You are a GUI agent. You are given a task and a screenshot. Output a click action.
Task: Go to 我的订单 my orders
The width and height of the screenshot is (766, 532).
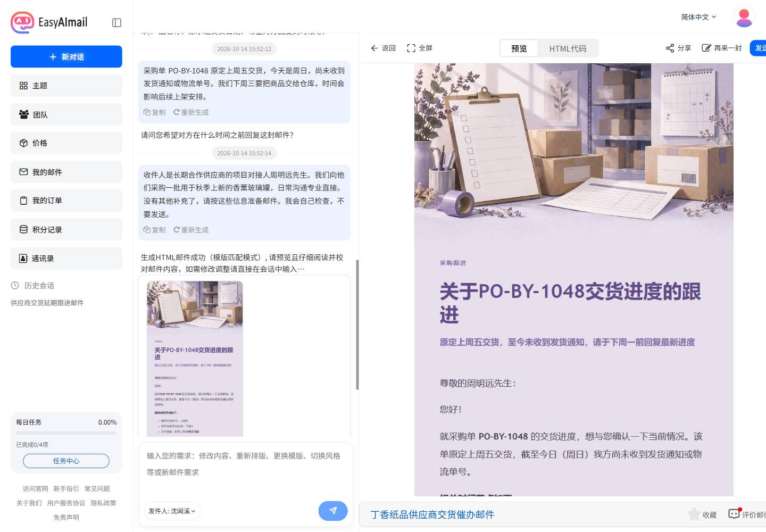tap(66, 201)
